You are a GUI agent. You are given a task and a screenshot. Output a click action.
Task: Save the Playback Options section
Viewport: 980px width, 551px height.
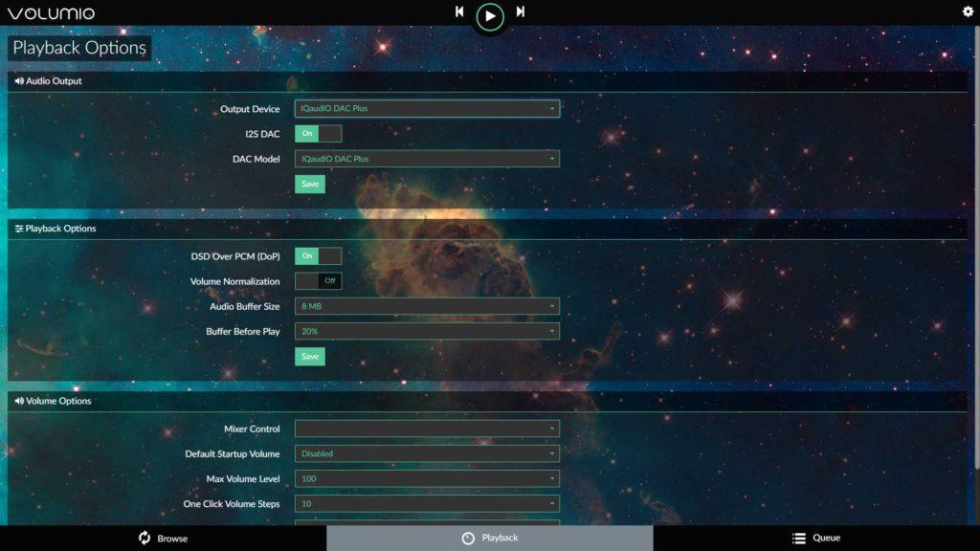coord(309,356)
